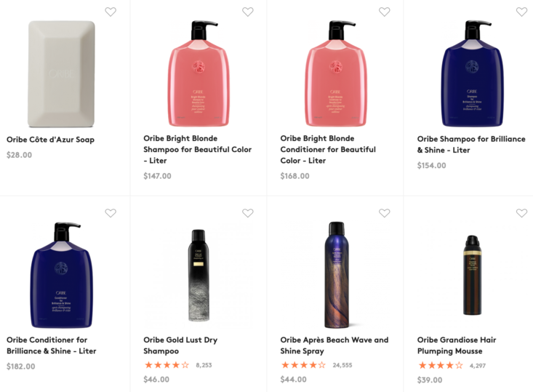This screenshot has width=533, height=392.
Task: Toggle wishlist heart for Bright Blonde Shampoo
Action: (x=247, y=12)
